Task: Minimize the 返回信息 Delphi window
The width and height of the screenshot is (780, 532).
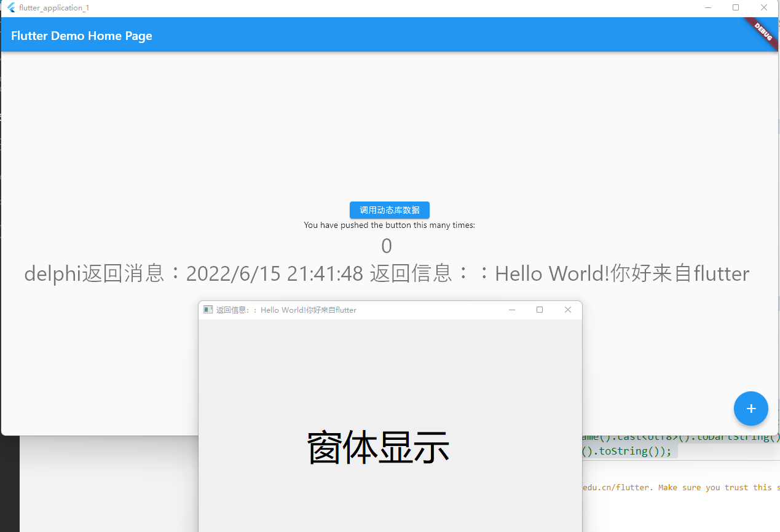Action: pyautogui.click(x=512, y=310)
